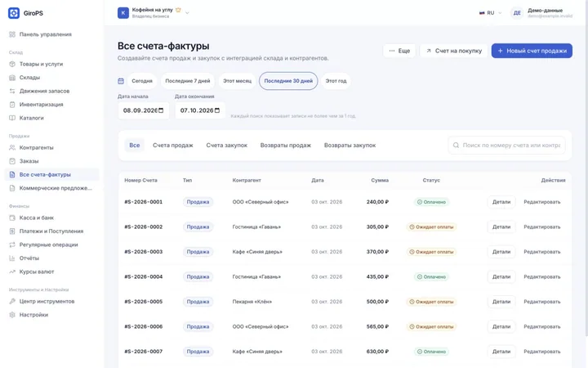Open Касса и банк wallet icon

[x=12, y=218]
